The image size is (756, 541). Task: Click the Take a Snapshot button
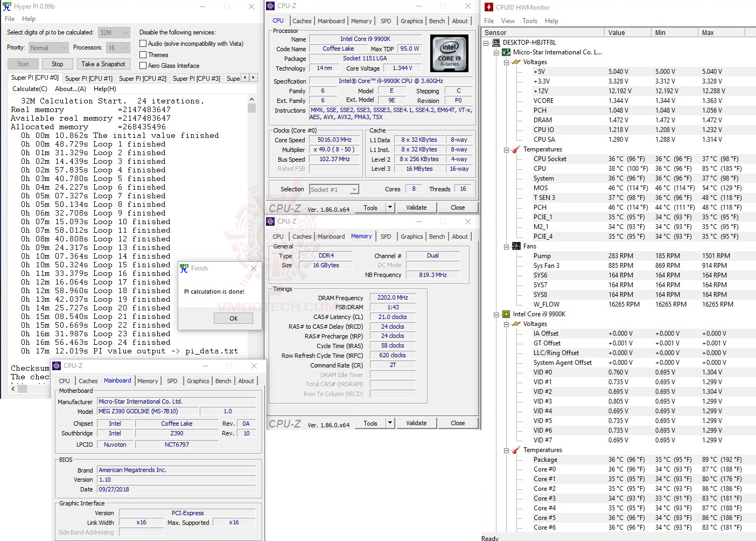[x=103, y=64]
